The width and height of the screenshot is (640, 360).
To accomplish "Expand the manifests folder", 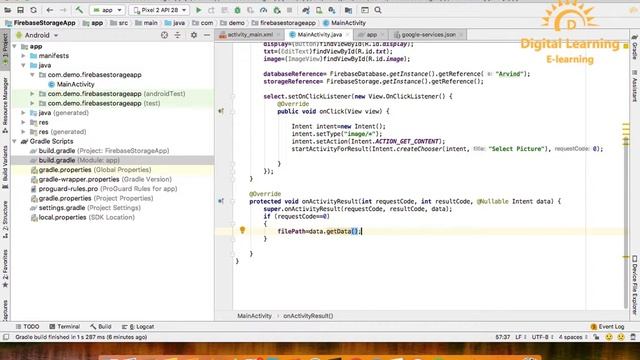I will coord(24,56).
